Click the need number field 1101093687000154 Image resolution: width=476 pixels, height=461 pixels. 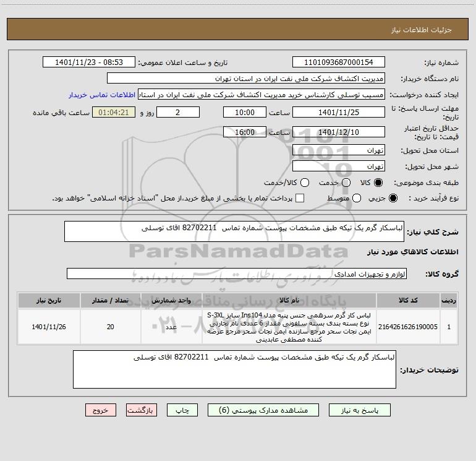point(339,62)
